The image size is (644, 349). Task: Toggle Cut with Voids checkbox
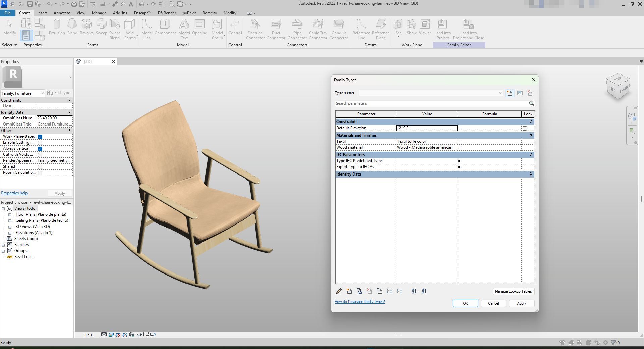point(40,155)
